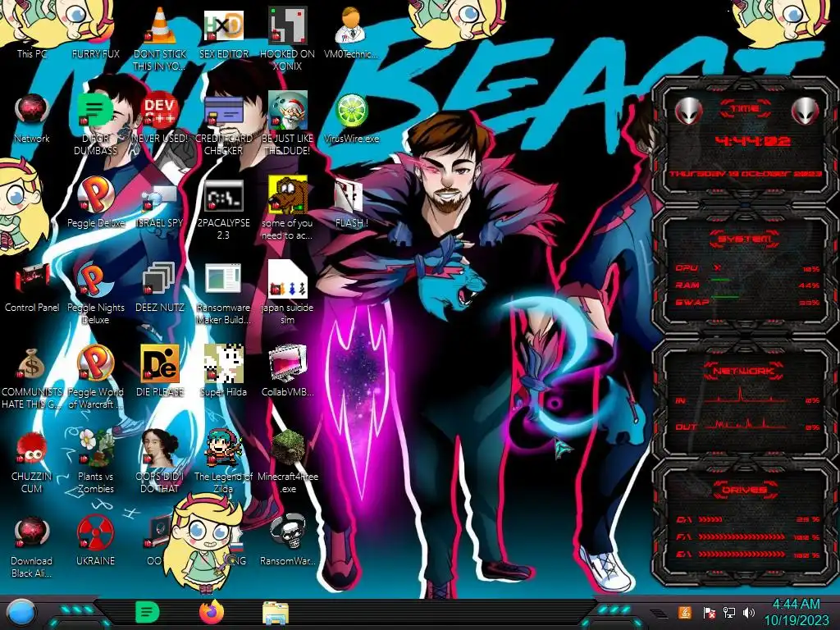Launch Plants vs Zombies shortcut
The height and width of the screenshot is (630, 840).
point(95,462)
